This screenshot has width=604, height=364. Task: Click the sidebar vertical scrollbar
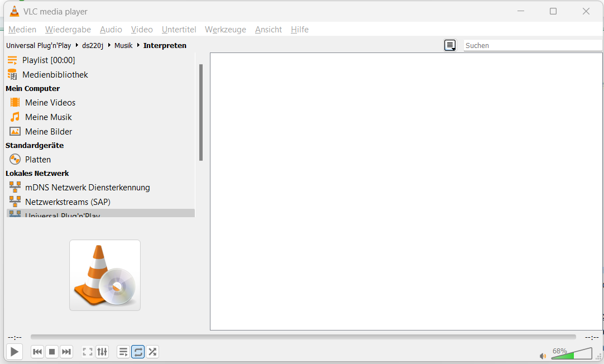201,112
